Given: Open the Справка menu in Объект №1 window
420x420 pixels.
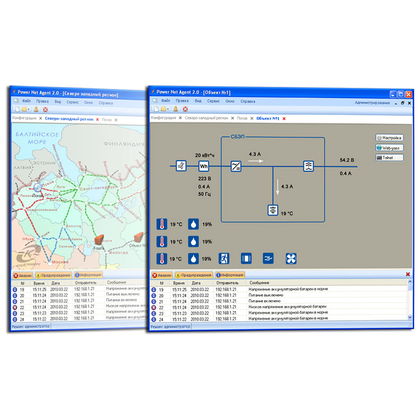Looking at the screenshot, I should (x=248, y=101).
